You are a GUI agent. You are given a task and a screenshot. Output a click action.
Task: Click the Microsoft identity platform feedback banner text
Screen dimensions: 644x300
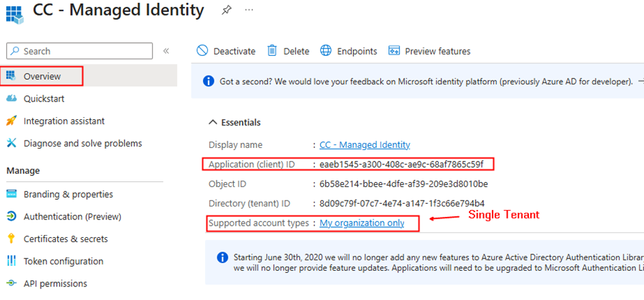tap(427, 81)
